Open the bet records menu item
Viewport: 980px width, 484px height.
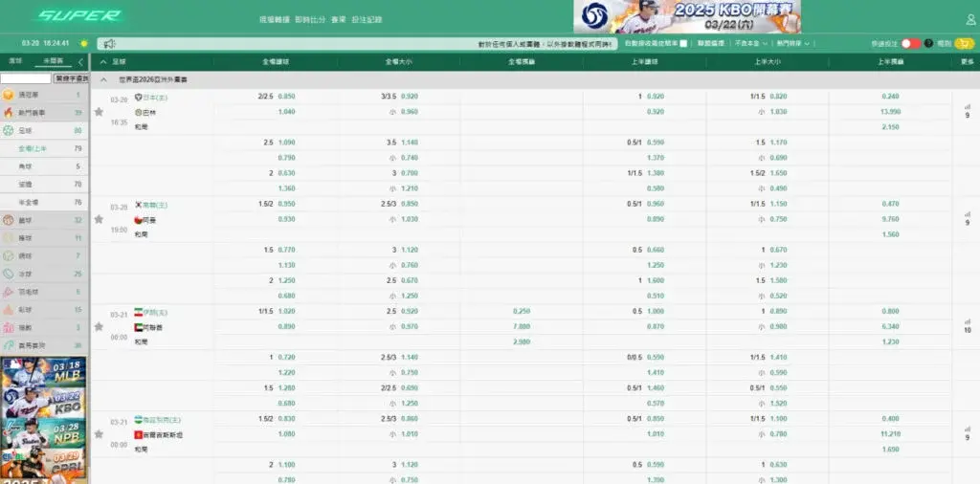coord(367,19)
